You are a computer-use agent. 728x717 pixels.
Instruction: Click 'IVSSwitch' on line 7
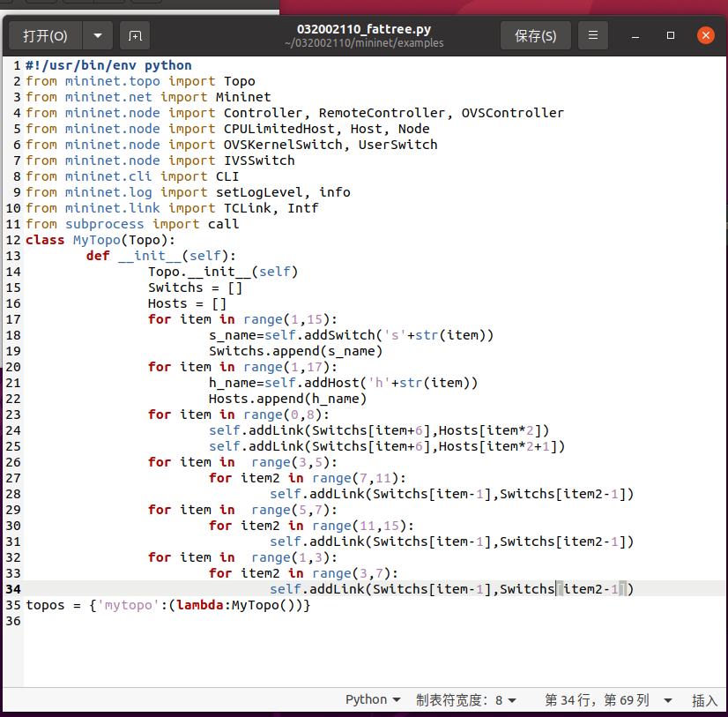pos(259,161)
